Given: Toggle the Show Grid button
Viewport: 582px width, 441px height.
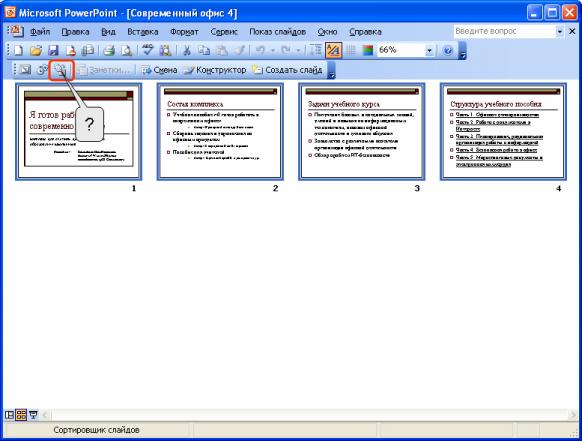Looking at the screenshot, I should pyautogui.click(x=351, y=50).
